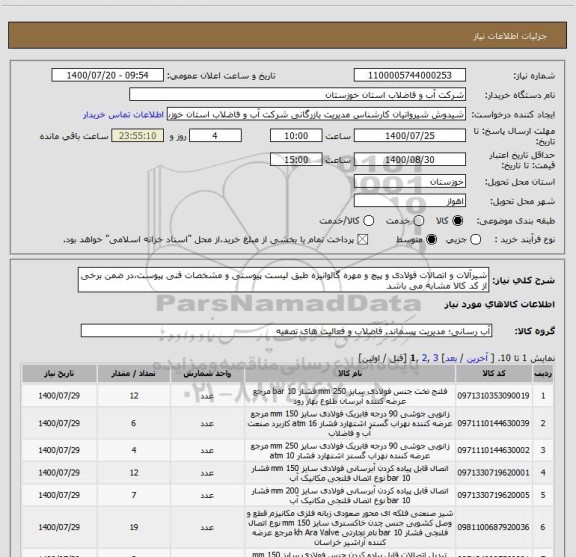Click the row 3 elbow 250 mm item name
Viewport: 576px width, 557px height.
point(350,451)
